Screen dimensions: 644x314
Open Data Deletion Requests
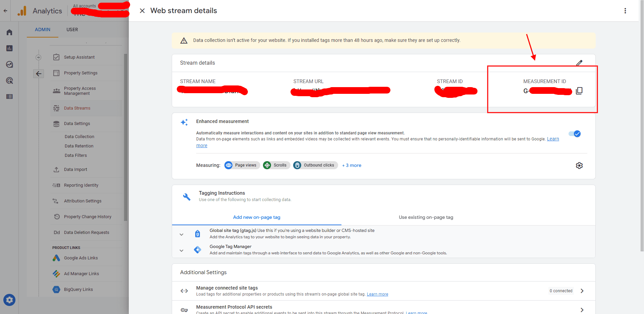[87, 233]
